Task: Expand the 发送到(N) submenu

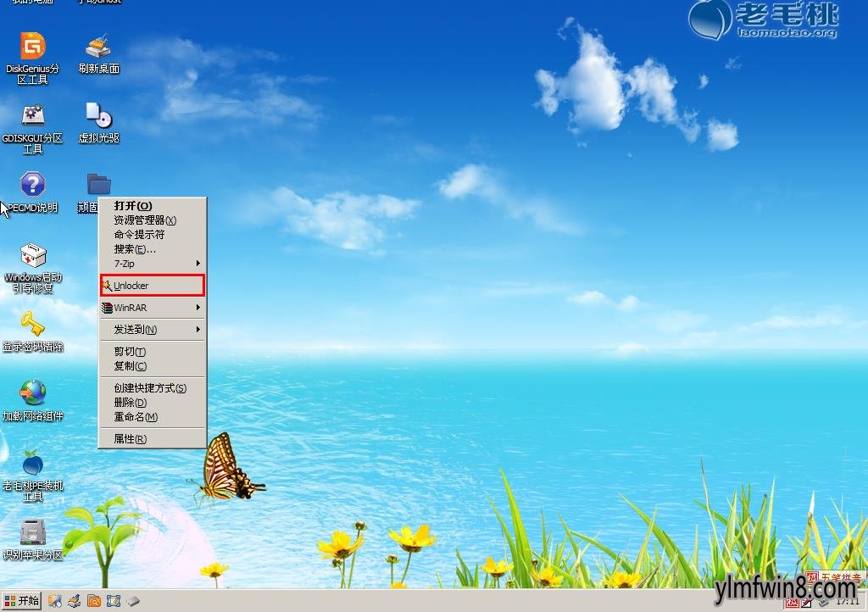Action: click(x=153, y=330)
